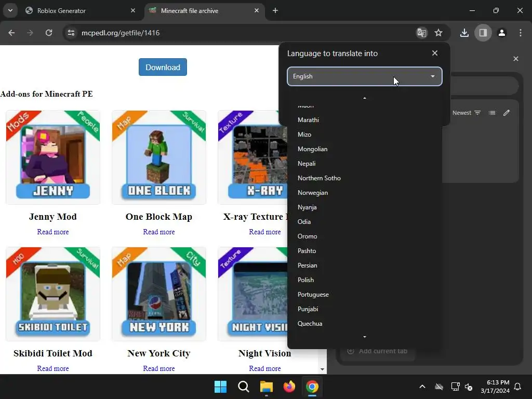The width and height of the screenshot is (532, 399).
Task: Click the Google Translate icon in address bar
Action: coord(422,33)
